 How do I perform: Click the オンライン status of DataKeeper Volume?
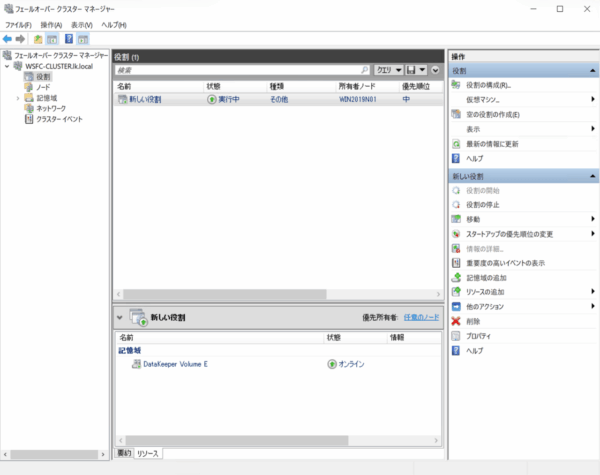point(351,364)
